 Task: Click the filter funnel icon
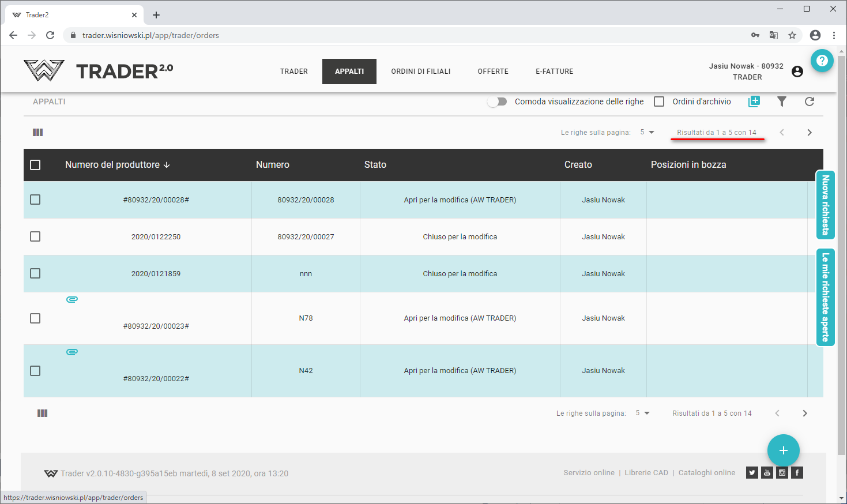point(781,101)
